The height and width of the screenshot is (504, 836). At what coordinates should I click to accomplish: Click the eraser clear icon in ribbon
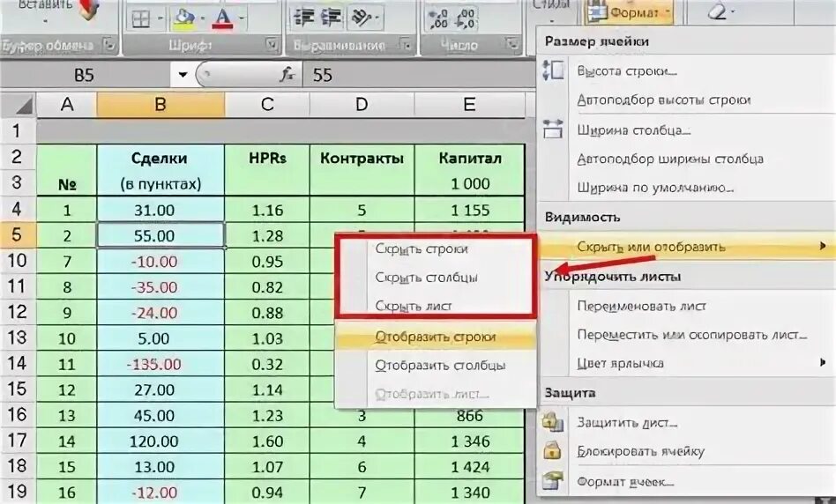click(x=717, y=11)
